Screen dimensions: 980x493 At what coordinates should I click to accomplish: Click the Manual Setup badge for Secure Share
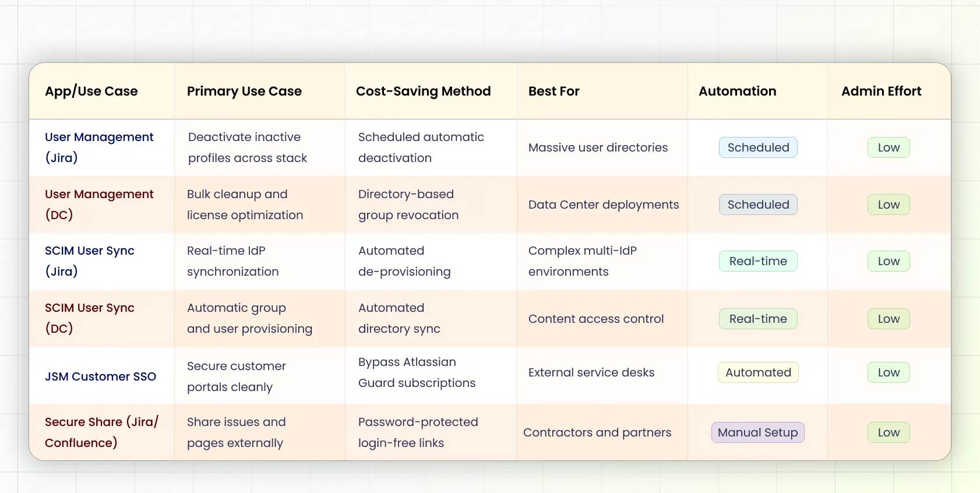coord(758,432)
